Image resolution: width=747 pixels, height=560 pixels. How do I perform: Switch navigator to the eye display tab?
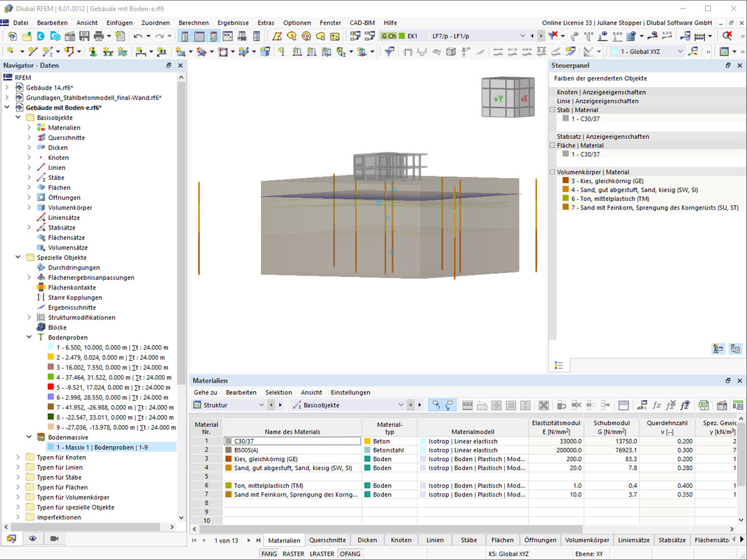point(32,538)
